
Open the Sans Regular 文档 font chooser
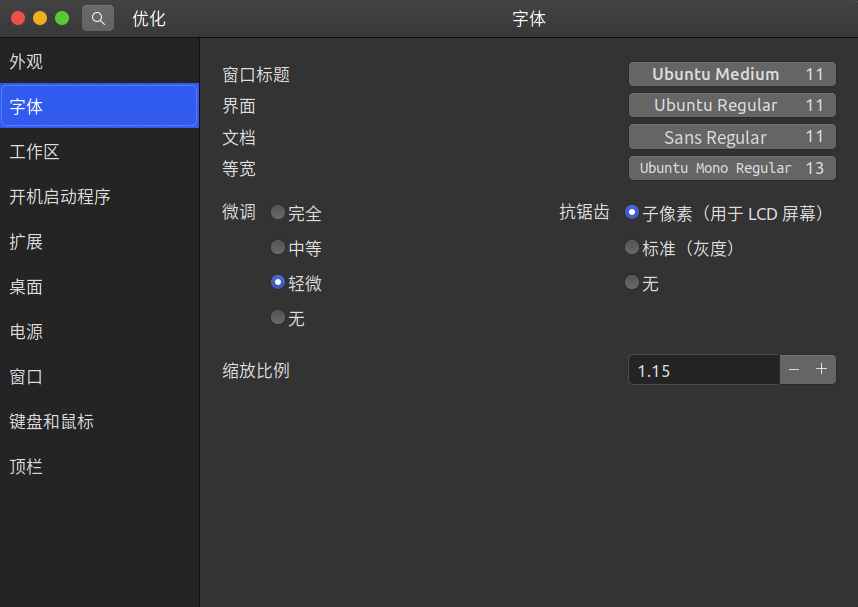[x=731, y=137]
